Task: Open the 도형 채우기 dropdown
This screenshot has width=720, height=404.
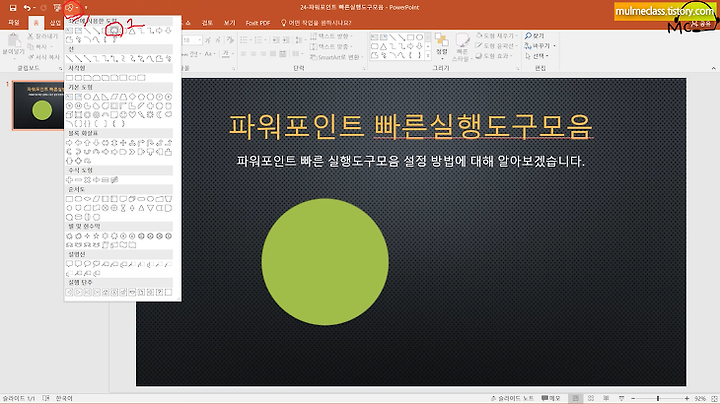Action: point(497,36)
